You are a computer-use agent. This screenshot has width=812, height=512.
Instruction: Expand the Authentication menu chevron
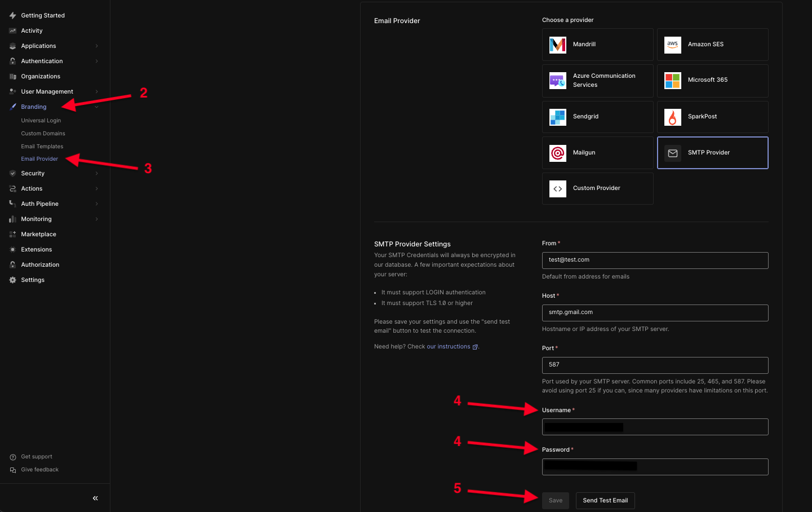(x=97, y=61)
